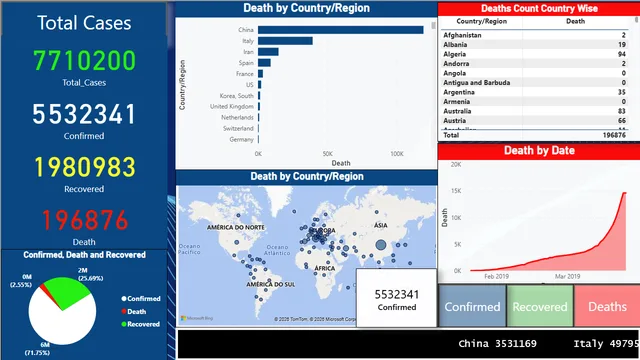Screen dimensions: 640x360
Task: Click the Deaths button tile
Action: 607,306
